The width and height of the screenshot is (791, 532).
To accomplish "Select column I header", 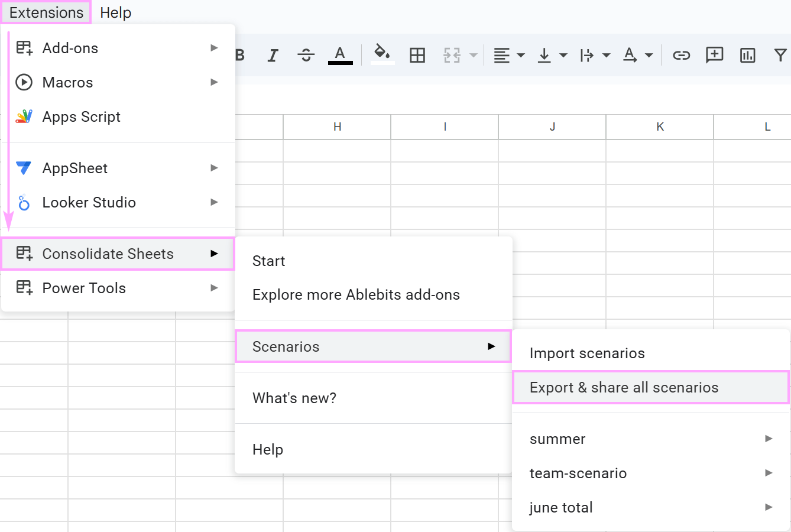I will pos(445,126).
